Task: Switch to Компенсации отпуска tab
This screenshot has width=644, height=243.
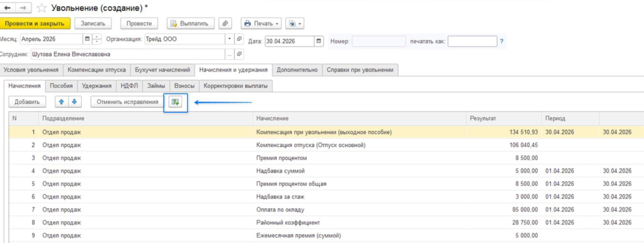Action: point(96,70)
